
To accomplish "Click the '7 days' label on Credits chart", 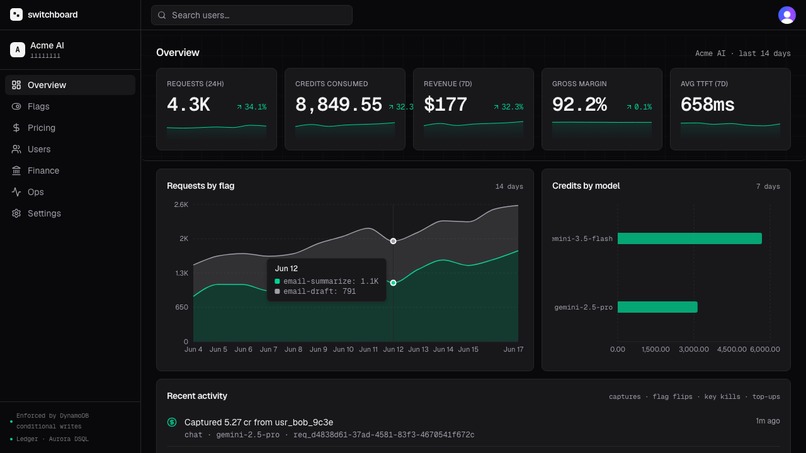I will (767, 187).
